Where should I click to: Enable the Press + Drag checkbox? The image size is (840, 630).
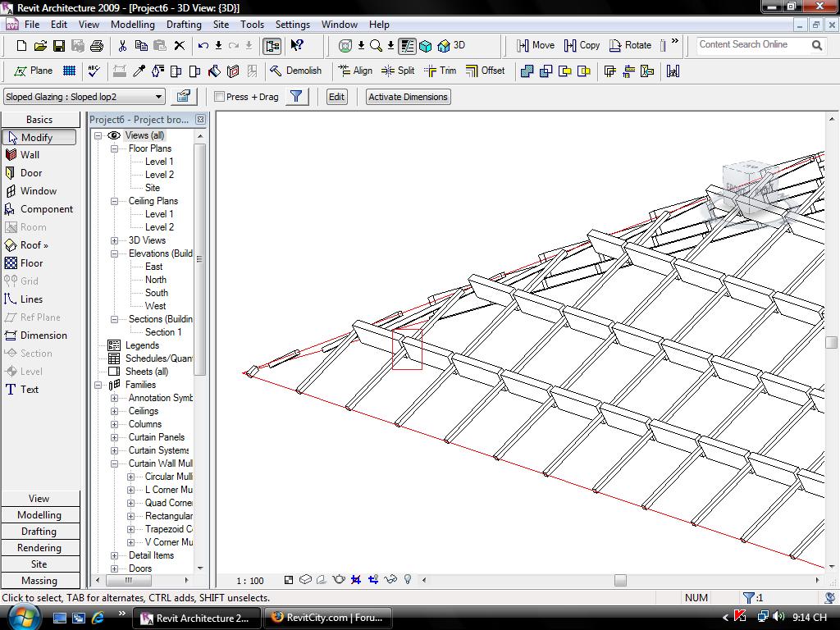click(x=220, y=97)
